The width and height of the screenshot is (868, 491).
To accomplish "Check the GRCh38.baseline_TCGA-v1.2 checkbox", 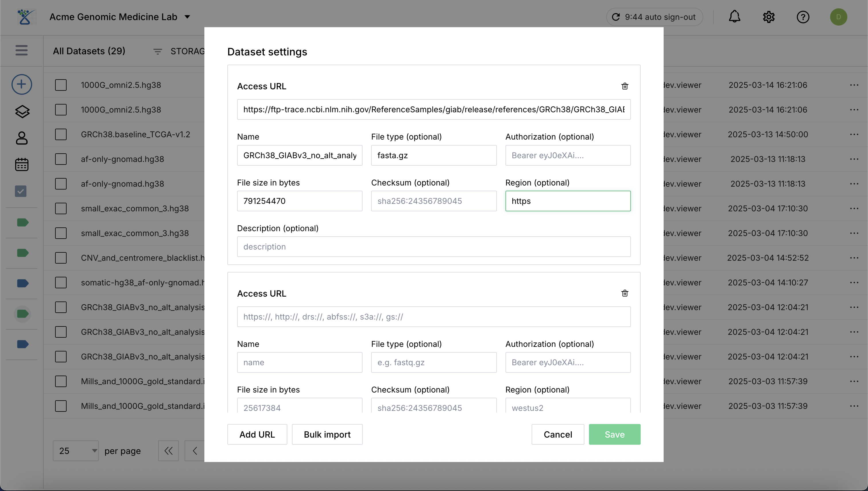I will coord(61,134).
